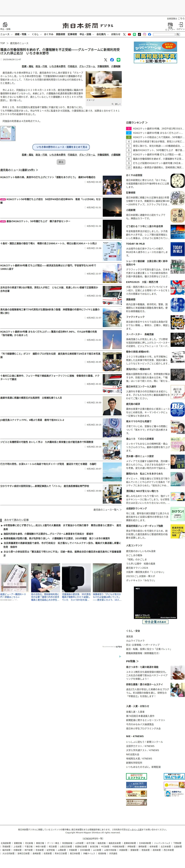Open TikTok icon in navigation bar

click(139, 34)
